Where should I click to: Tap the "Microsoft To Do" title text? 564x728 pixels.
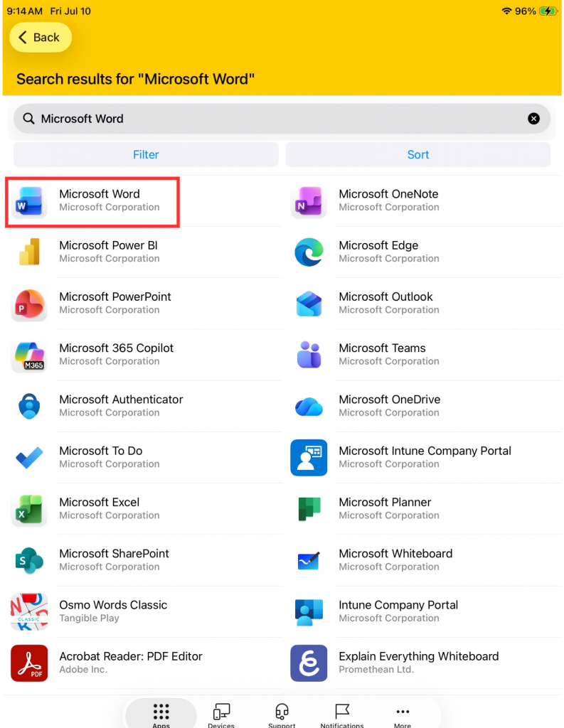(101, 451)
